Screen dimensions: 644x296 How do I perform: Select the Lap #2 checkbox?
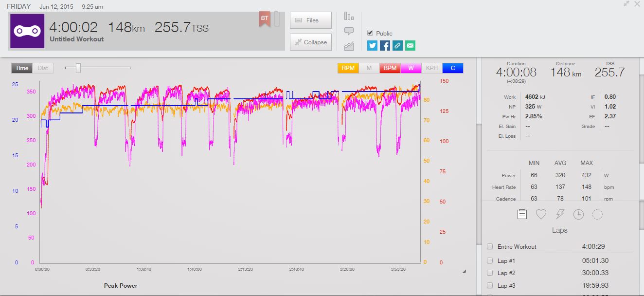click(490, 273)
